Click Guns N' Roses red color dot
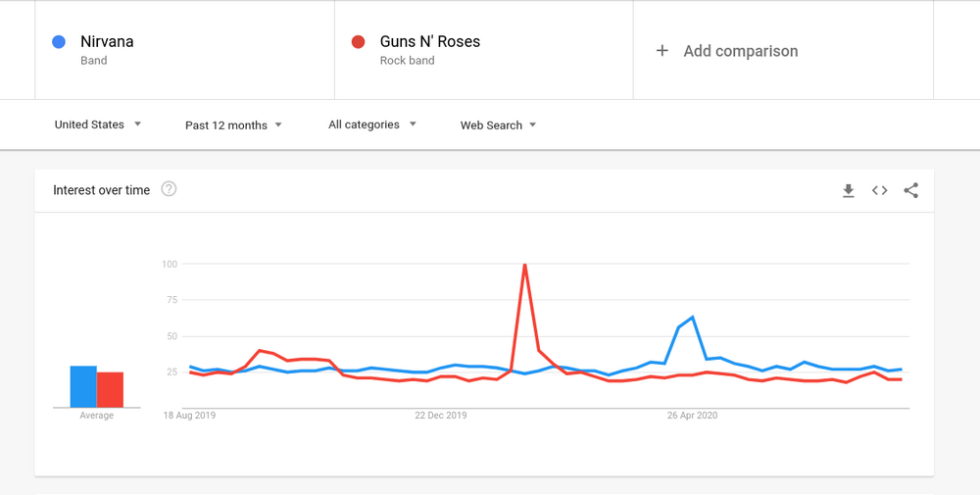Screen dimensions: 980x495 tap(358, 42)
